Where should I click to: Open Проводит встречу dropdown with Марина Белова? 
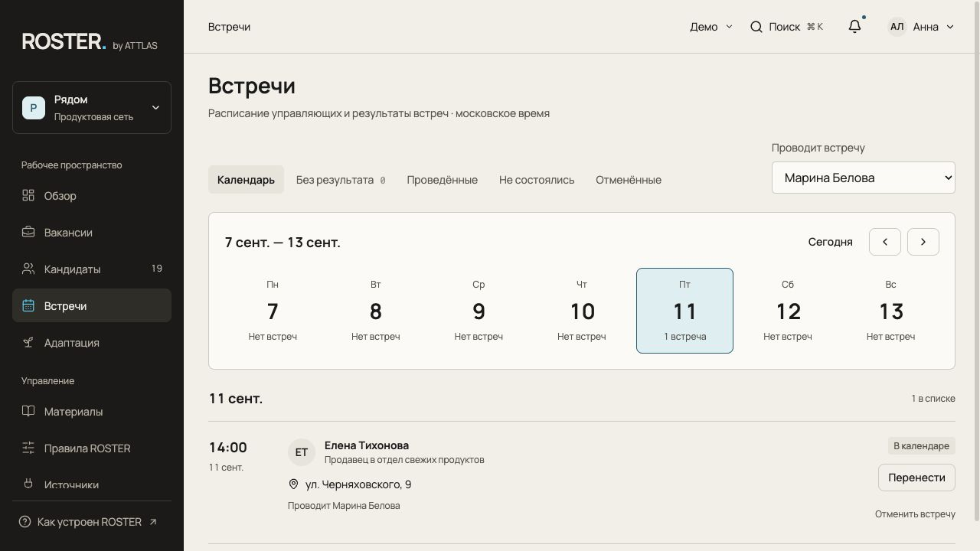pos(864,178)
